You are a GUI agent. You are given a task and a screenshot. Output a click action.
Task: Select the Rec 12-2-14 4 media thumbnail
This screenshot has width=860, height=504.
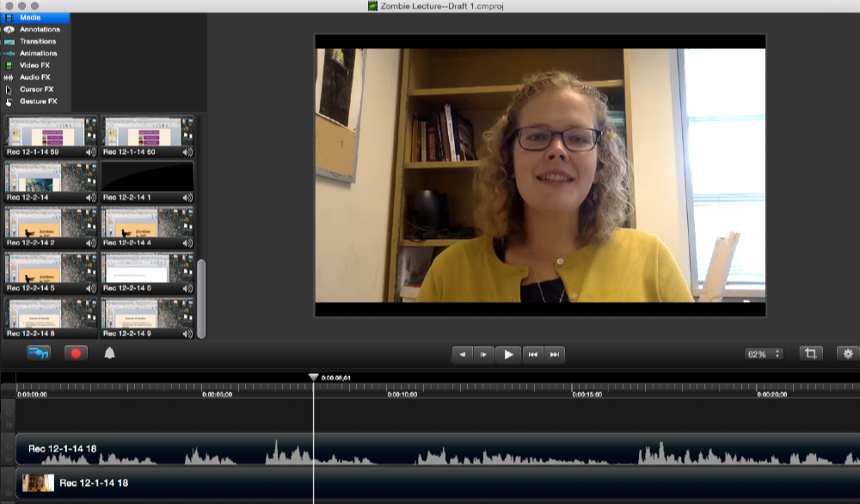pyautogui.click(x=147, y=228)
